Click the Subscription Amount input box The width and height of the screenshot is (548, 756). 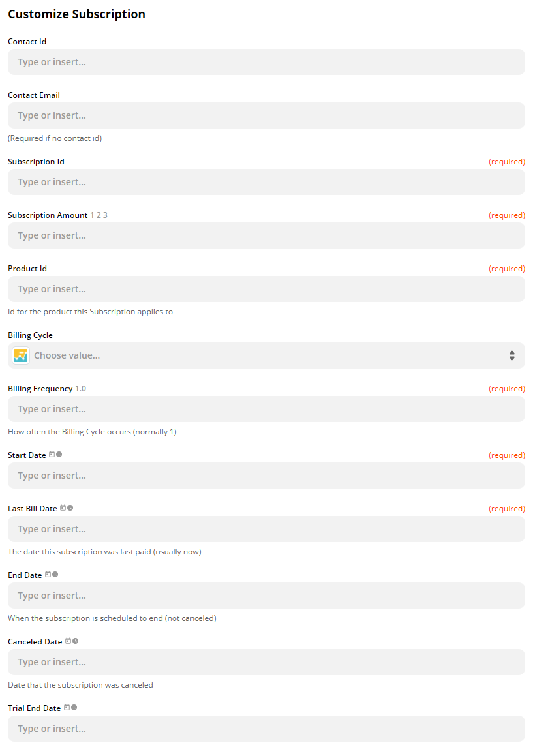click(x=266, y=235)
